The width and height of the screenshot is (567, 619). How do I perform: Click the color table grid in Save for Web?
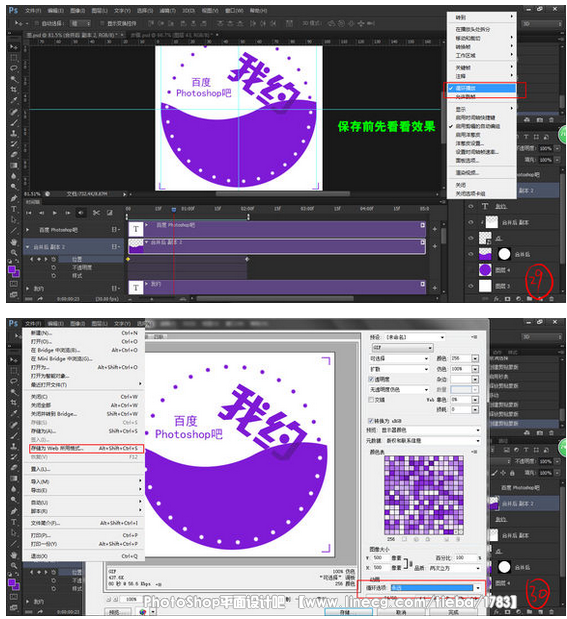coord(424,495)
